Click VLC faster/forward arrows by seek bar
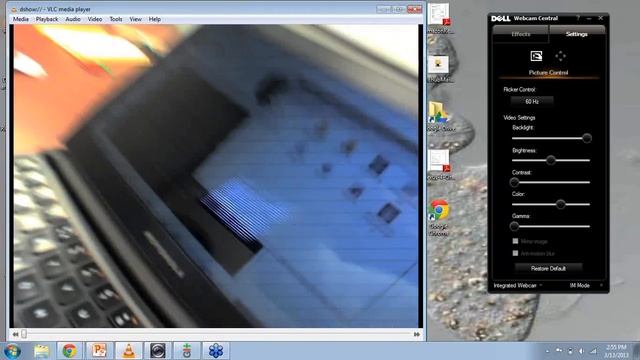Viewport: 640px width, 360px height. click(417, 334)
